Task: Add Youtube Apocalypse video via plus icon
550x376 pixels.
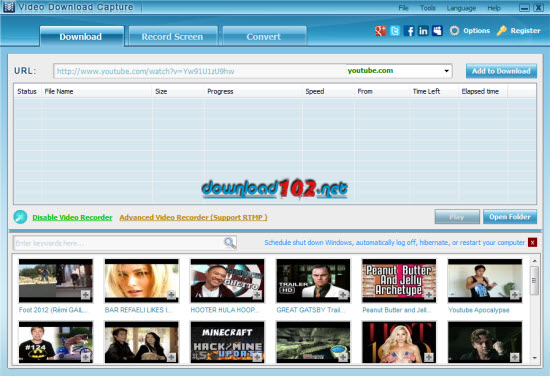Action: point(515,295)
